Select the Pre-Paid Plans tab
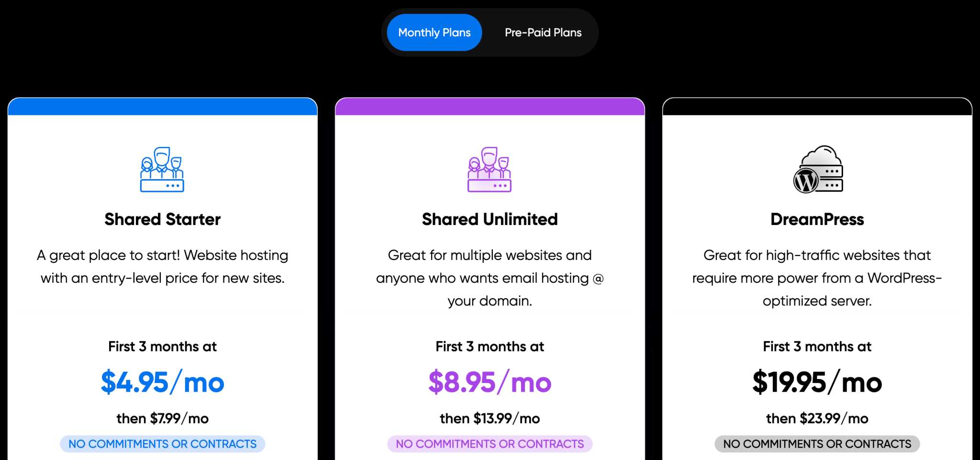980x460 pixels. pos(543,32)
